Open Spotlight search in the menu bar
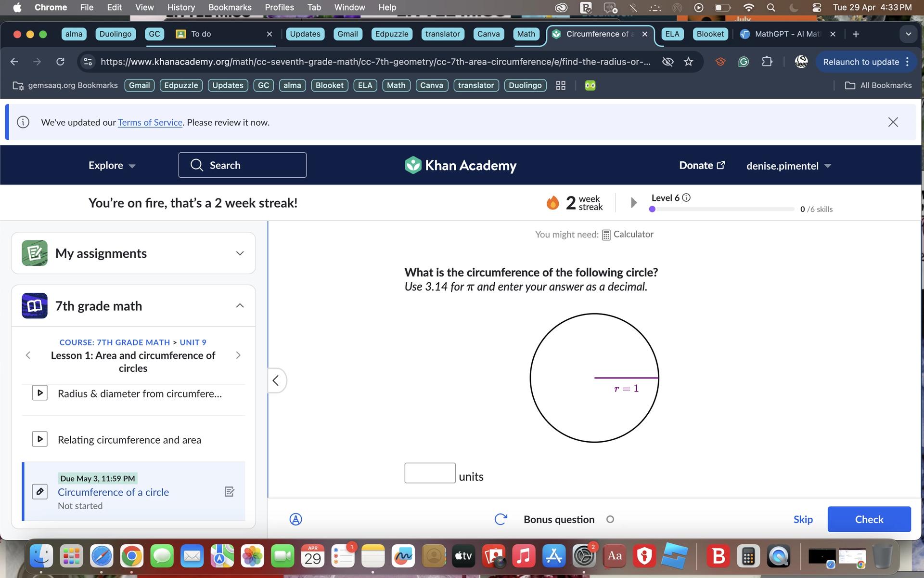This screenshot has height=578, width=924. click(x=771, y=7)
